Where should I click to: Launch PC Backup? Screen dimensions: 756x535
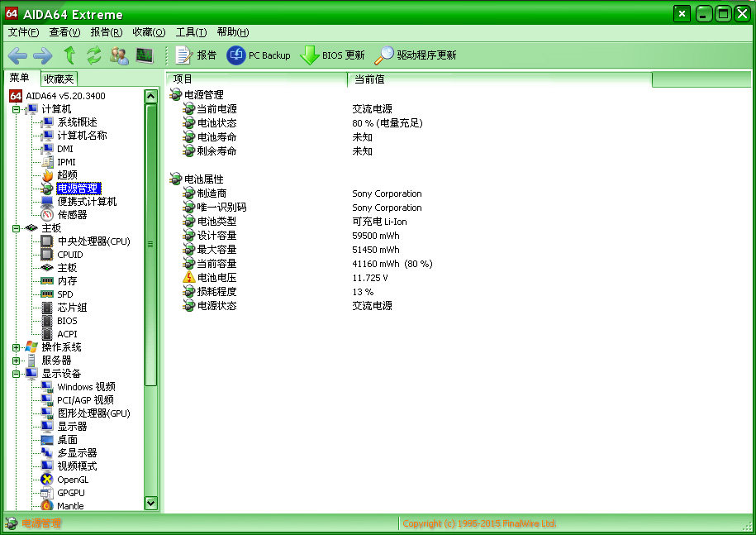(x=259, y=55)
